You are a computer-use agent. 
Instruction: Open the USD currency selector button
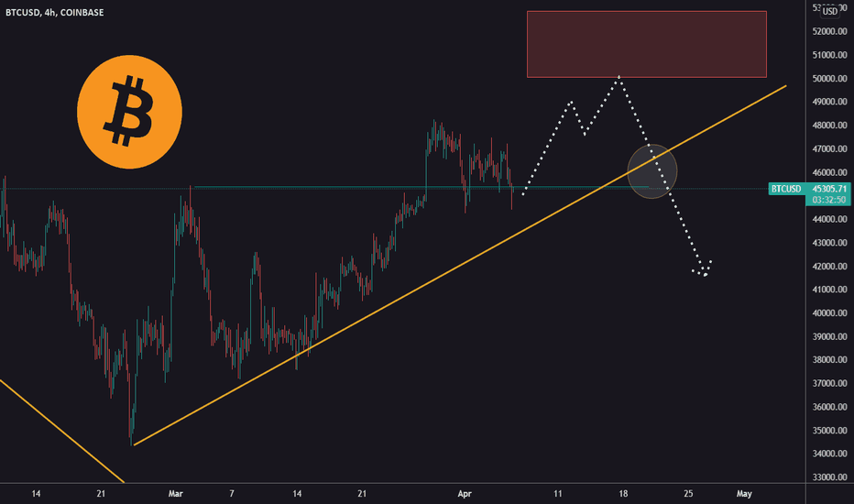pyautogui.click(x=830, y=11)
